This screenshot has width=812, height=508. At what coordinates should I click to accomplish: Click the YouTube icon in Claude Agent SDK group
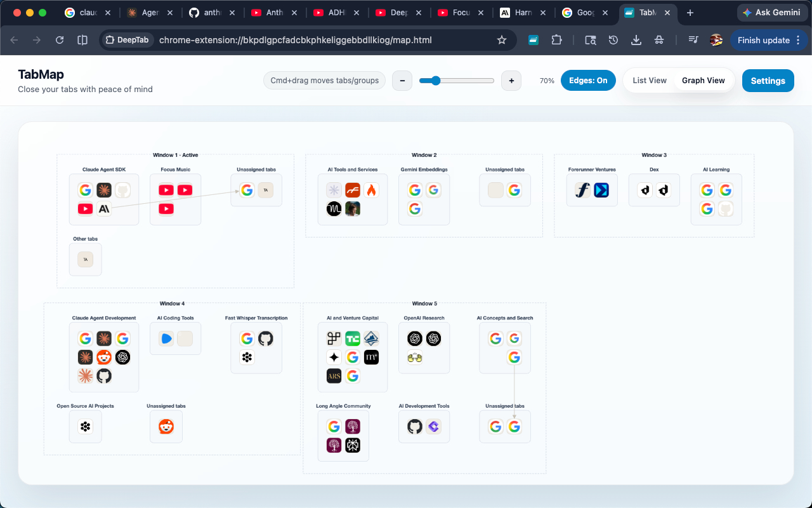tap(85, 208)
